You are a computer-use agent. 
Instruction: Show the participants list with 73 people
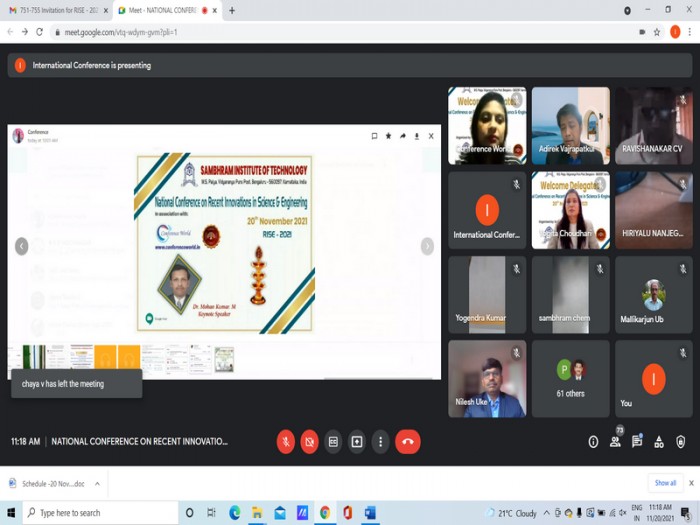click(x=615, y=441)
